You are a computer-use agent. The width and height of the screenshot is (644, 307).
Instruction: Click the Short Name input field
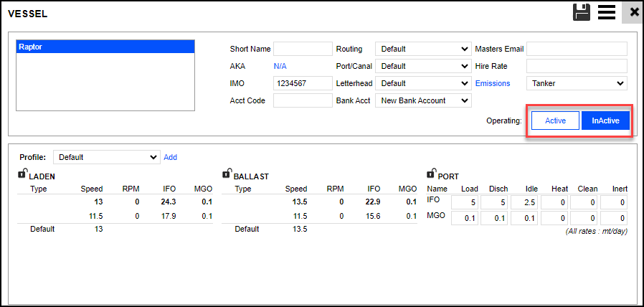click(x=302, y=49)
